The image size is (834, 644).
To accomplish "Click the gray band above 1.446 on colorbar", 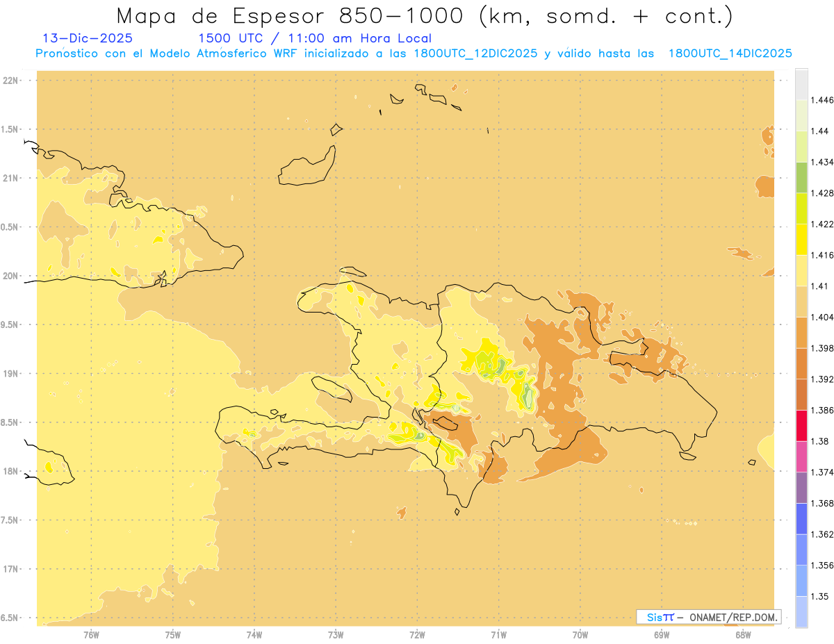I will [801, 84].
